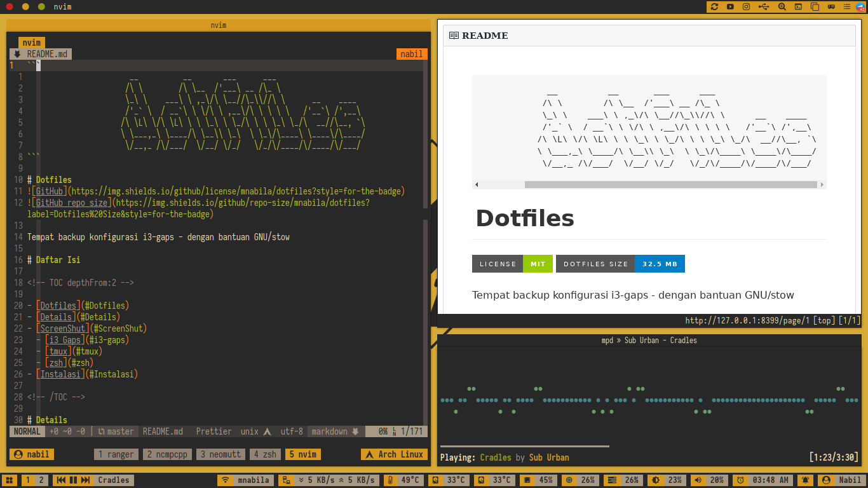
Task: Click the thermometer icon beside 49°C
Action: tap(390, 480)
